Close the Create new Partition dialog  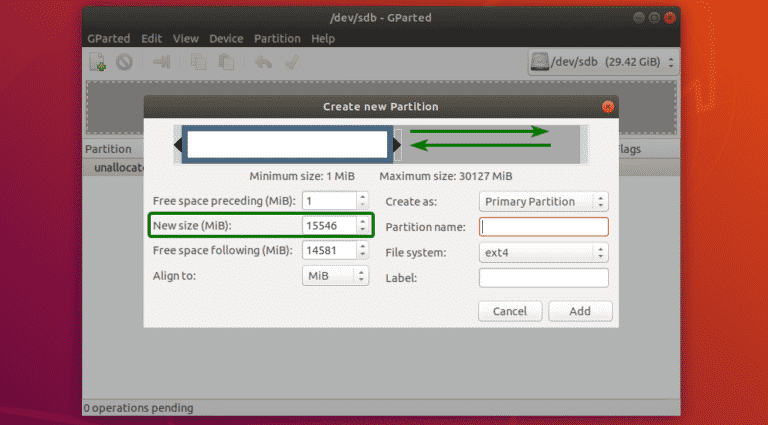pos(608,106)
